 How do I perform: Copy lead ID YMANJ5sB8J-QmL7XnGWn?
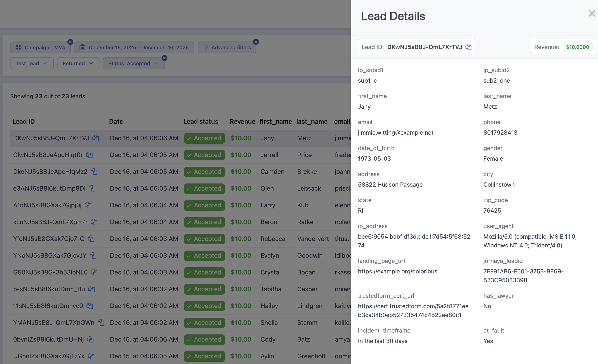(x=101, y=322)
